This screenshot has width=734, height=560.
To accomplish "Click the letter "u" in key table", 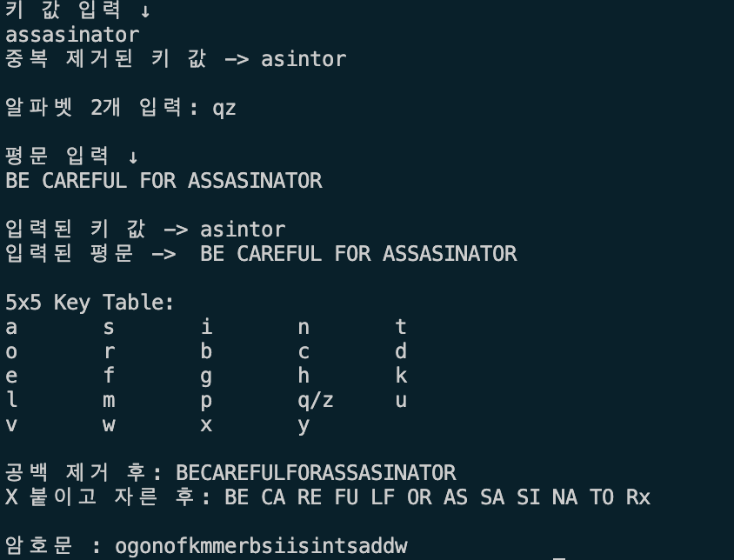I will (x=400, y=401).
